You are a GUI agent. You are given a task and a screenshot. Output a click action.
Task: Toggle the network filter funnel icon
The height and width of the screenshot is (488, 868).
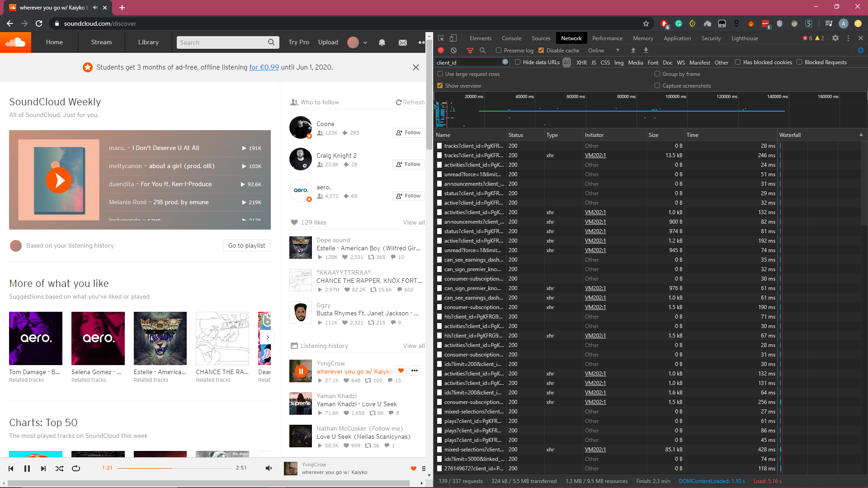pos(470,51)
